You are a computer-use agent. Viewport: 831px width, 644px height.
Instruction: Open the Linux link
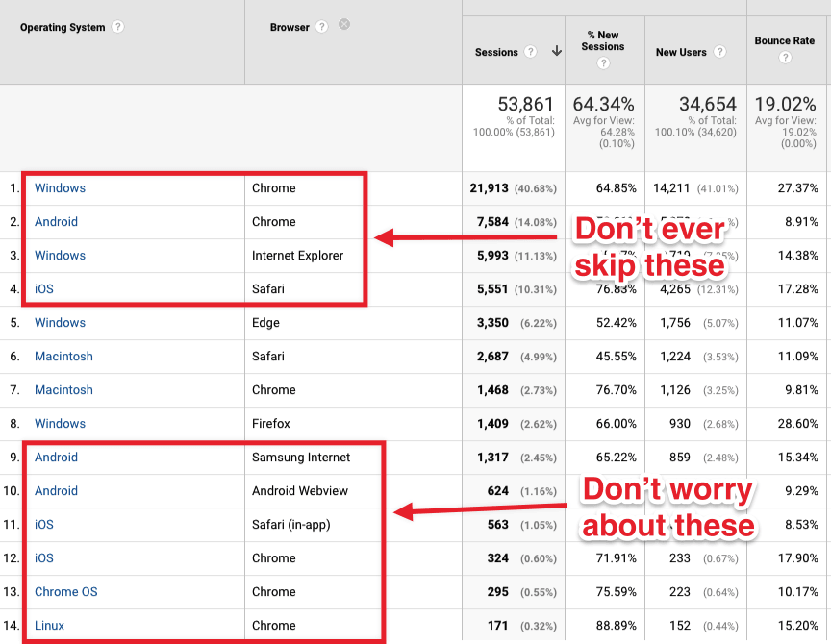[x=49, y=626]
